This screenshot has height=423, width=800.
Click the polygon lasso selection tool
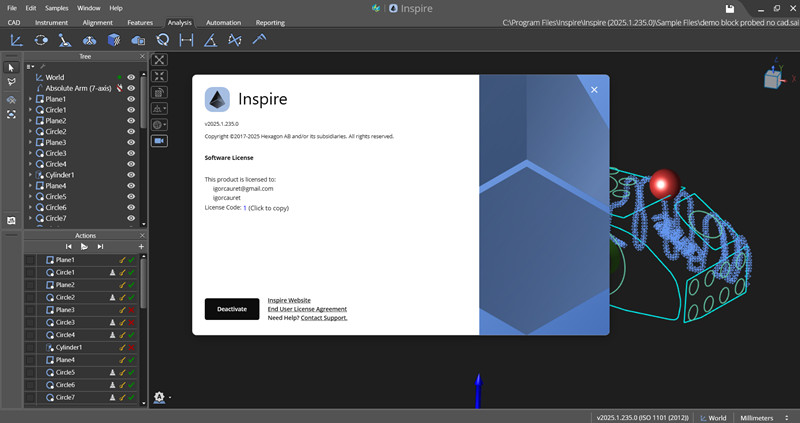[11, 82]
